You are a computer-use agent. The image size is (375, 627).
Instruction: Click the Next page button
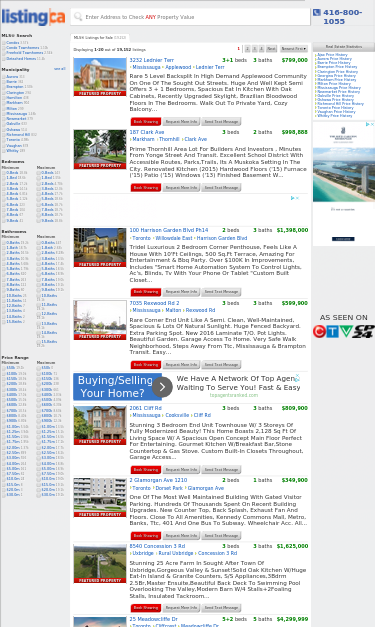pos(271,49)
